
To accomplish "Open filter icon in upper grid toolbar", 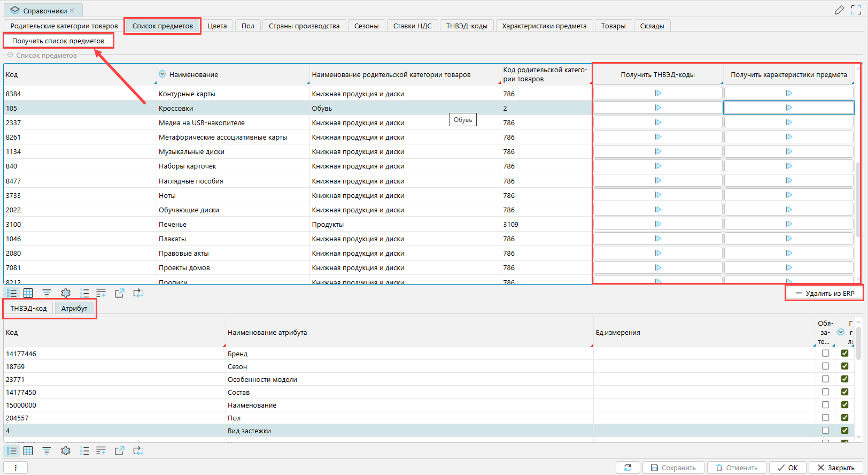I will tap(47, 293).
